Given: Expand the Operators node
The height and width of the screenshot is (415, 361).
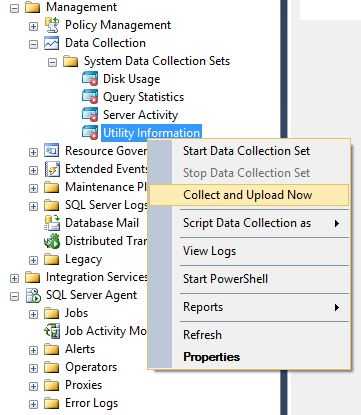Looking at the screenshot, I should (33, 368).
